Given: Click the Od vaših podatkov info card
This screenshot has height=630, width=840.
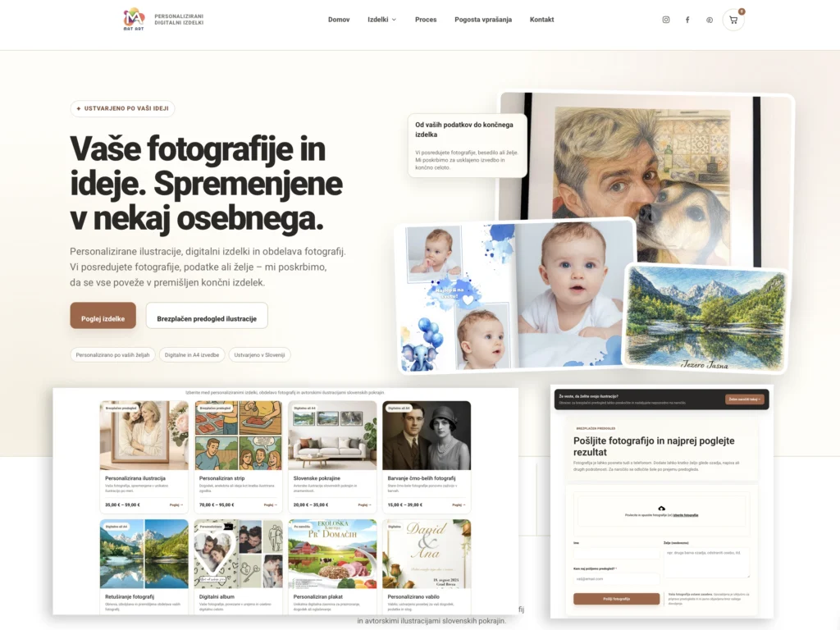Looking at the screenshot, I should click(x=467, y=145).
